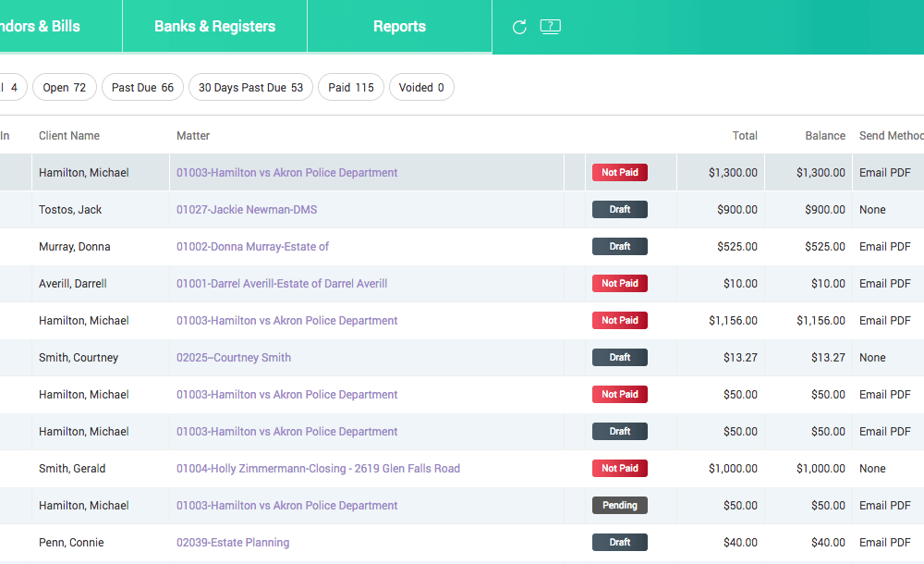Open matter 01002-Donna Murray-Estate of
Image resolution: width=924 pixels, height=564 pixels.
[x=252, y=247]
